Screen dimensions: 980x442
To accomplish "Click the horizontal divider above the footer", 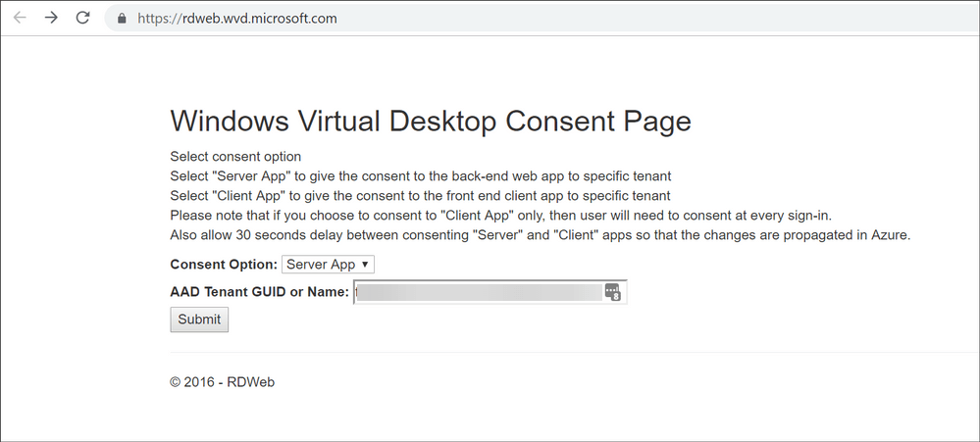I will tap(569, 352).
